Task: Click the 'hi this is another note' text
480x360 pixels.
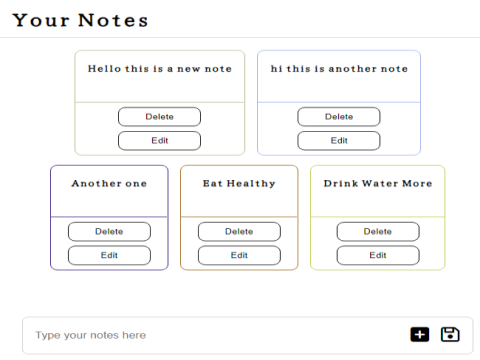Action: pyautogui.click(x=339, y=69)
